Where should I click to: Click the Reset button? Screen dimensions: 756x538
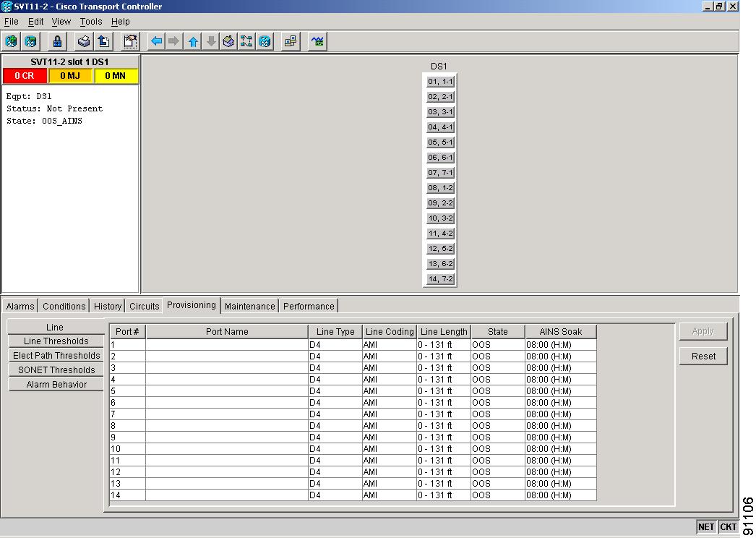click(703, 356)
